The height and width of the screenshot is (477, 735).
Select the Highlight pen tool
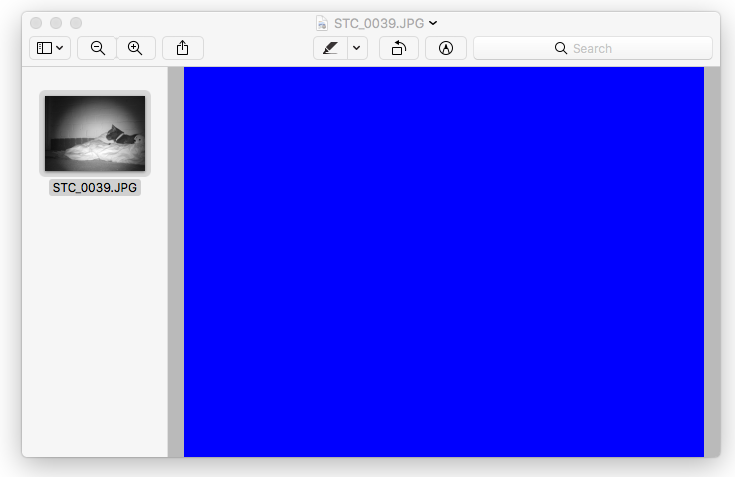(x=330, y=48)
